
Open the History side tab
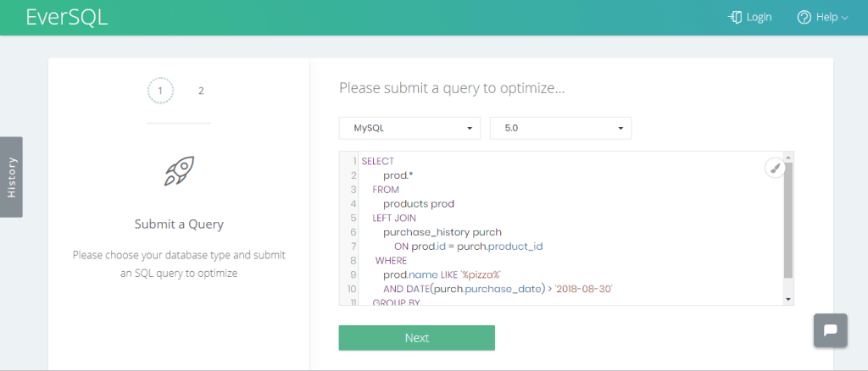(11, 176)
